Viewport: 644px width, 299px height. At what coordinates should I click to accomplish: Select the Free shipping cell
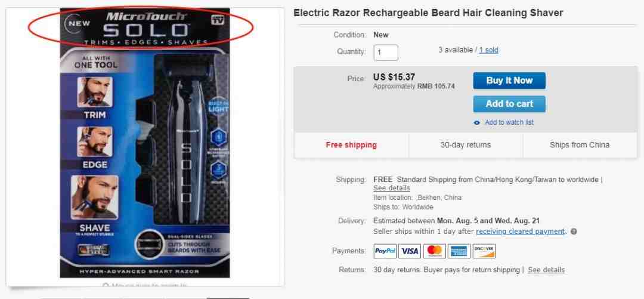[351, 145]
